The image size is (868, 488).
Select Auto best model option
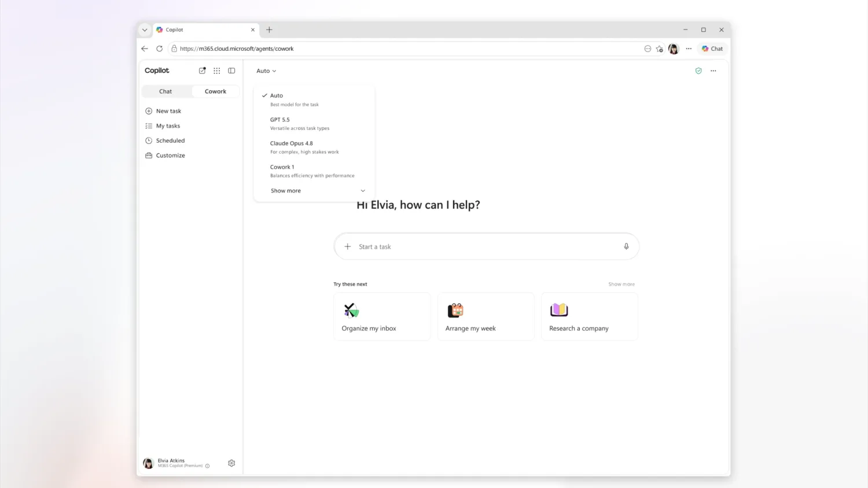pos(314,99)
